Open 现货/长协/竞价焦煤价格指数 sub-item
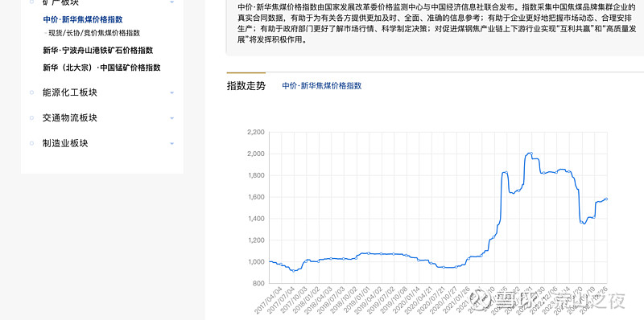The width and height of the screenshot is (644, 320). (x=94, y=33)
